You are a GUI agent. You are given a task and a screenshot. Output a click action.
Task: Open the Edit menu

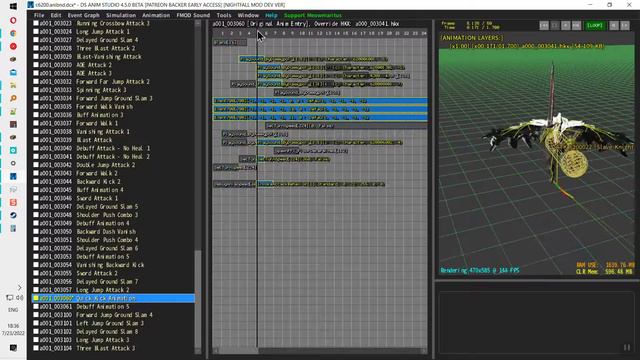(x=56, y=15)
